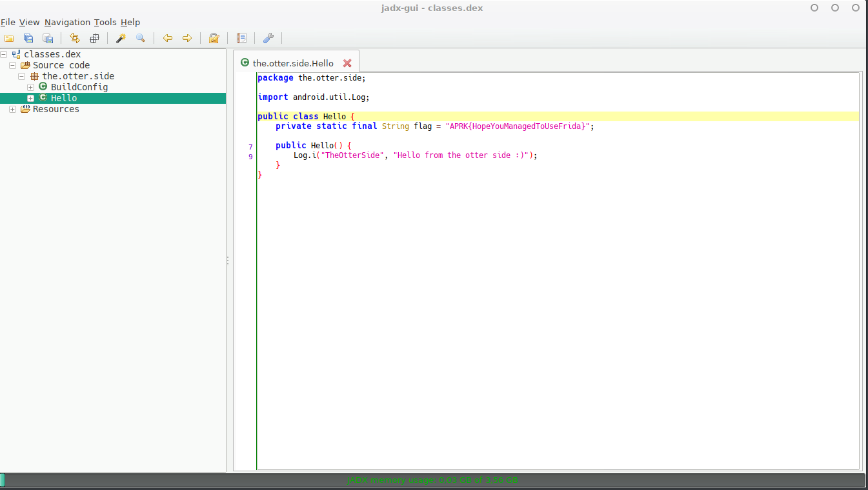Open Preferences via wrench icon
Screen dimensions: 868x490
click(x=268, y=38)
